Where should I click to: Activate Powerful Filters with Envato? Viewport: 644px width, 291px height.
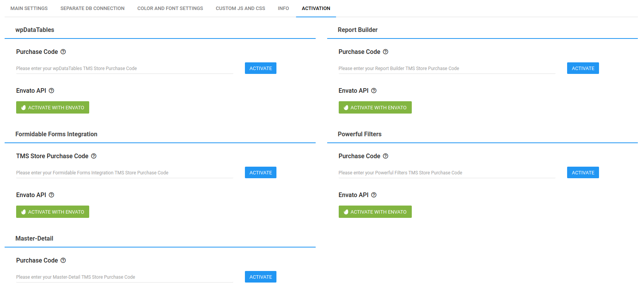pyautogui.click(x=375, y=212)
